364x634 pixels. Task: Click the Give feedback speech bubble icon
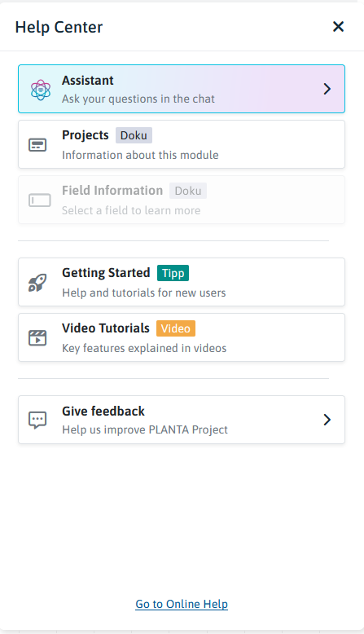pyautogui.click(x=37, y=420)
